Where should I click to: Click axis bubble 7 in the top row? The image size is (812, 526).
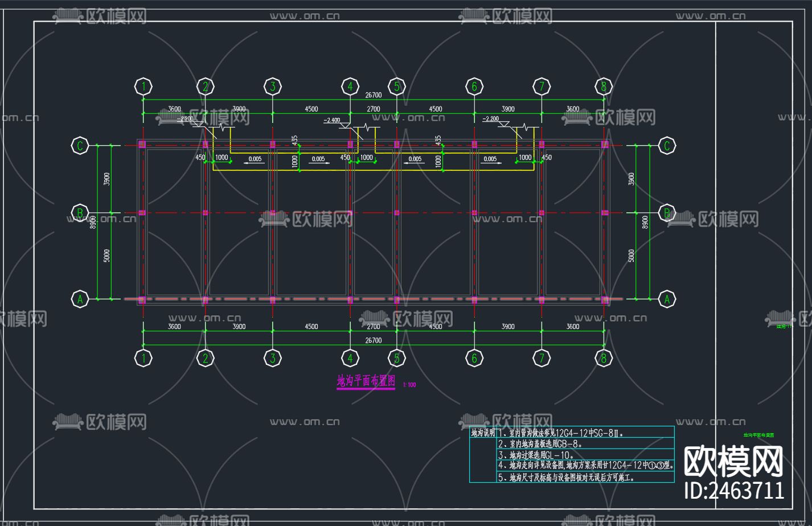542,87
